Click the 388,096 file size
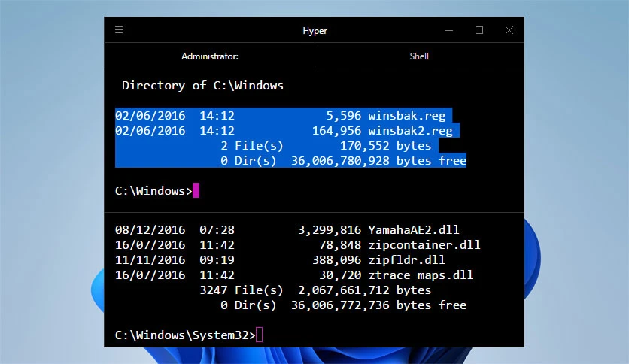The image size is (629, 364). [336, 260]
